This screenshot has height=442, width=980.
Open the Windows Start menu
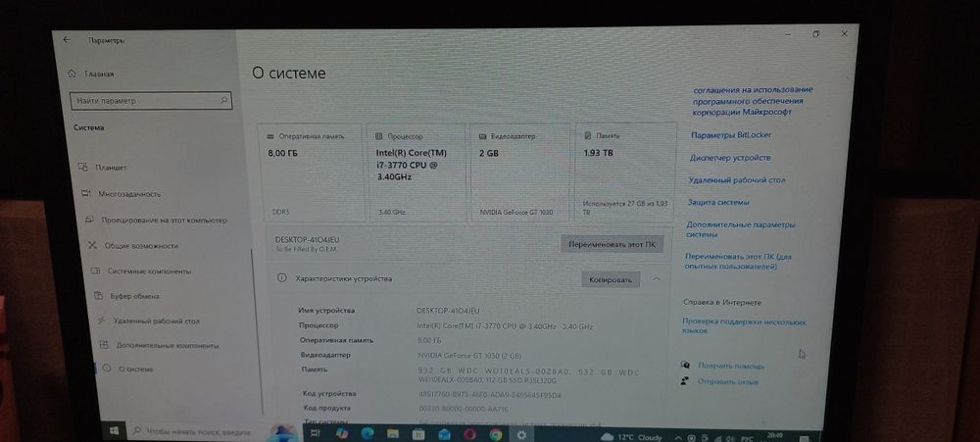tap(114, 431)
